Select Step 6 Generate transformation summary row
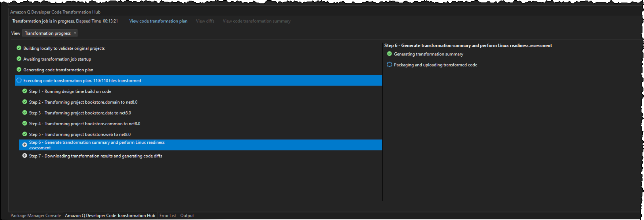The image size is (644, 220). pyautogui.click(x=201, y=145)
